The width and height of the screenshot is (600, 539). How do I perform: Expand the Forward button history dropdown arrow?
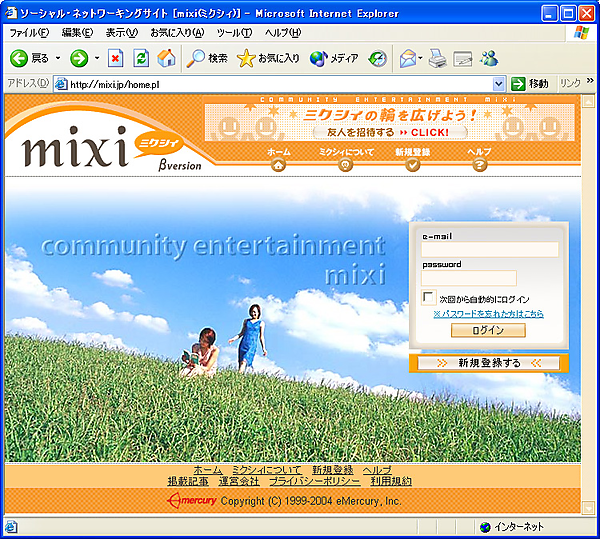pos(96,58)
